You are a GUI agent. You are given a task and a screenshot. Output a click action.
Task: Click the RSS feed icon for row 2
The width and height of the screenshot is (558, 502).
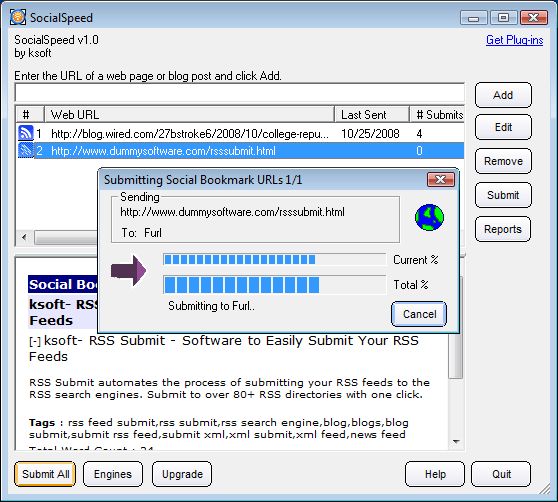click(26, 150)
